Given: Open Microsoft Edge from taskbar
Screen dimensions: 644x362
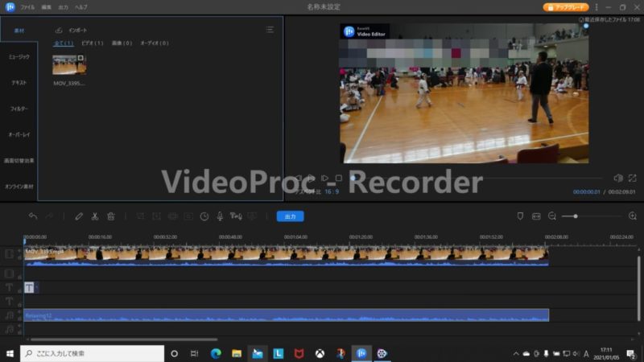Looking at the screenshot, I should click(216, 353).
